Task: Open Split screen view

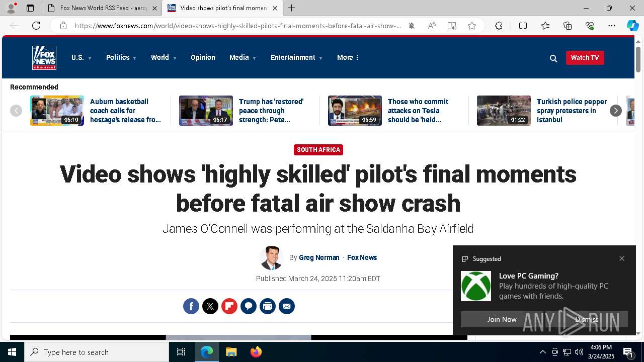Action: (523, 26)
